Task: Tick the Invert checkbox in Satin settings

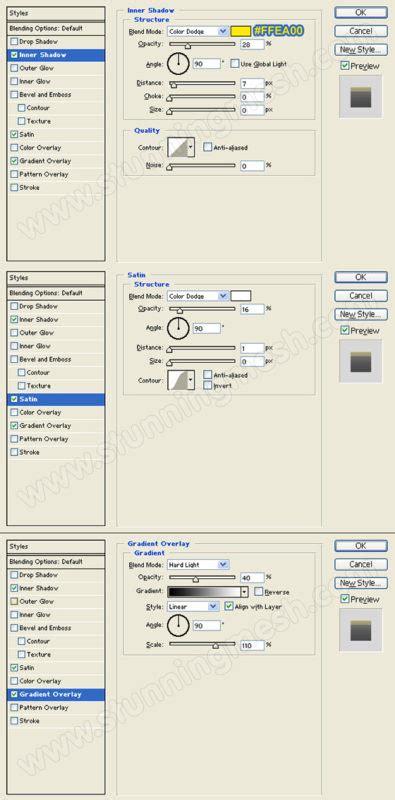Action: 207,385
